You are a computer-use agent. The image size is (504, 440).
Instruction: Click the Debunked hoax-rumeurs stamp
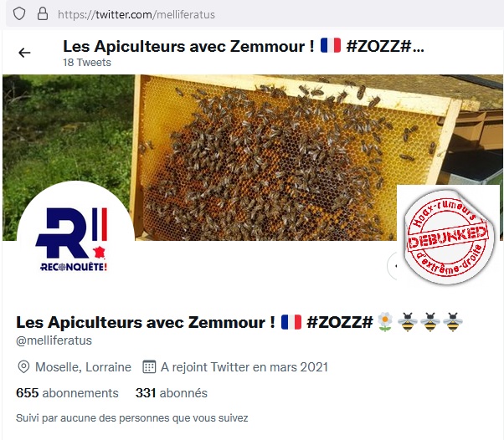pyautogui.click(x=449, y=236)
